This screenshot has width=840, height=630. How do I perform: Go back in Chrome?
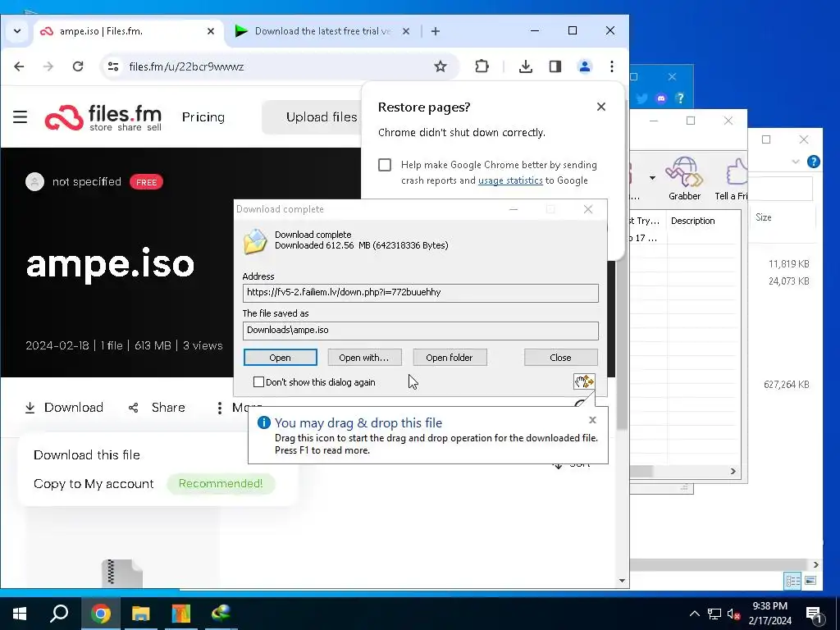(x=20, y=66)
